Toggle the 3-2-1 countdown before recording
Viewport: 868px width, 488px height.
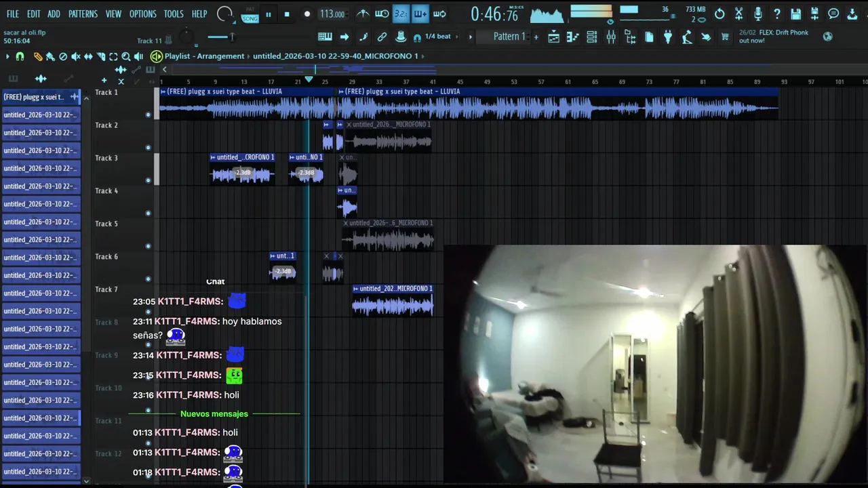[401, 14]
